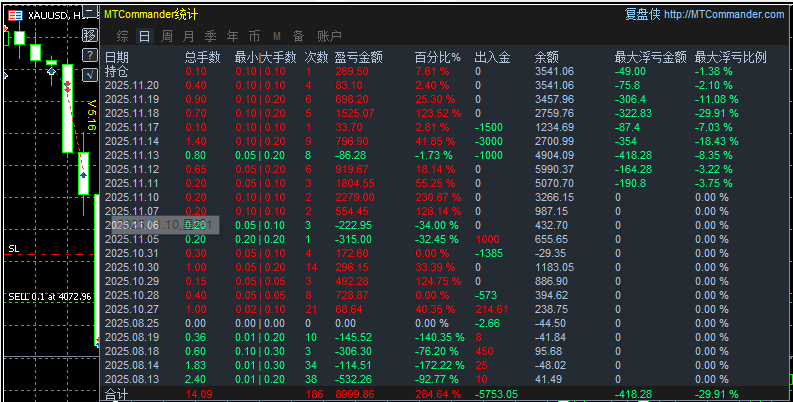Open the question mark help icon
Viewport: 793px width, 402px height.
(x=89, y=53)
